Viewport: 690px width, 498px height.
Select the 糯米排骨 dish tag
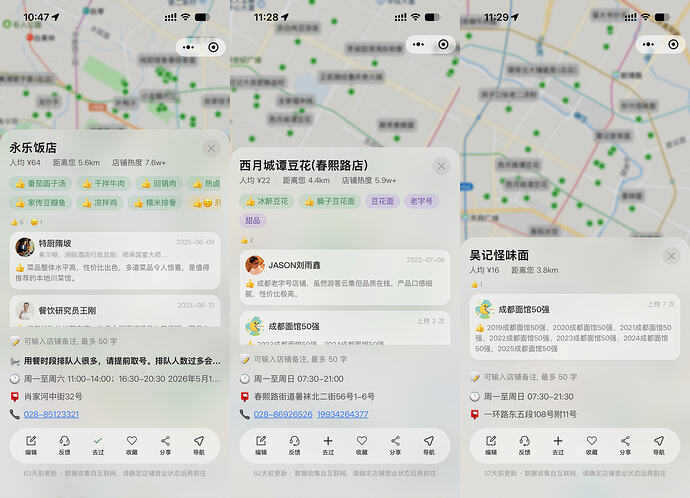point(155,203)
